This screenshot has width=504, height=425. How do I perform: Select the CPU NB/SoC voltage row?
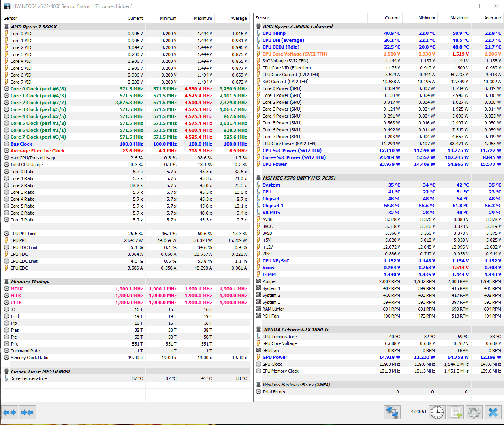click(x=378, y=261)
